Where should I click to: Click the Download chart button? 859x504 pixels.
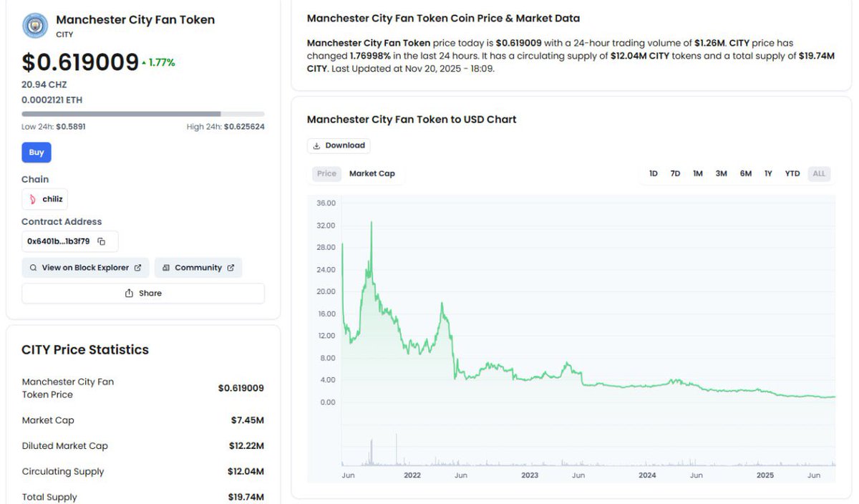339,145
